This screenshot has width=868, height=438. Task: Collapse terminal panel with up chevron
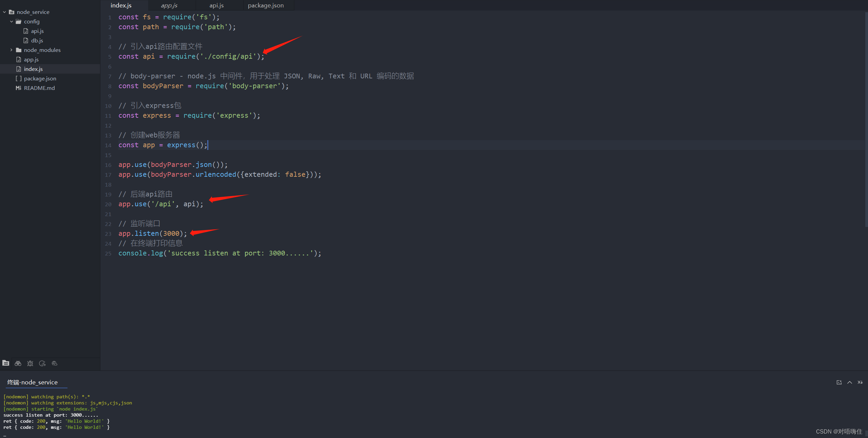pos(850,382)
